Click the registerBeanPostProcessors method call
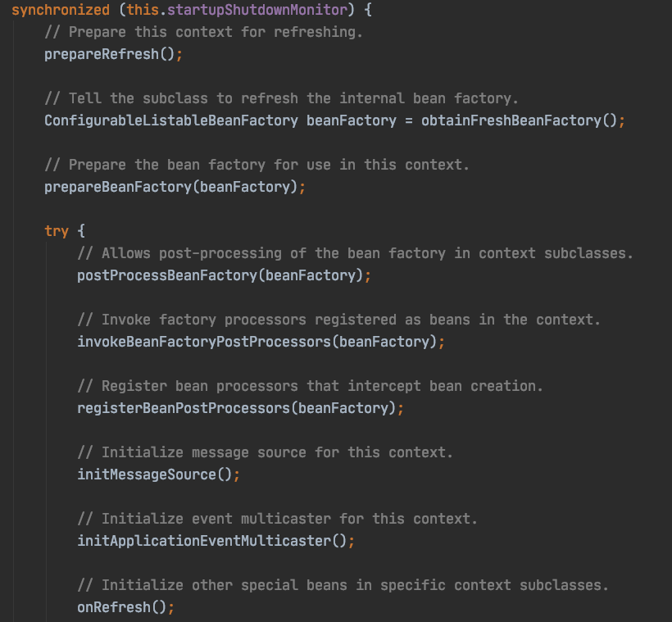Screen dimensions: 672x622 [x=183, y=408]
